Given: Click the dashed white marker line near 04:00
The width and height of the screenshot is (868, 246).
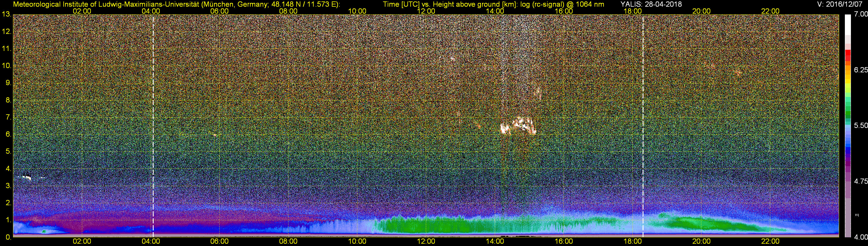Looking at the screenshot, I should point(153,126).
